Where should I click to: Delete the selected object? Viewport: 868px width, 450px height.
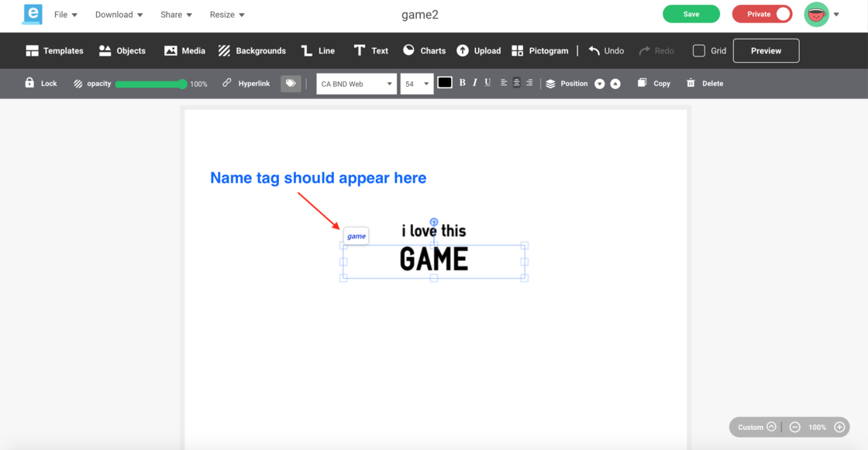tap(704, 84)
